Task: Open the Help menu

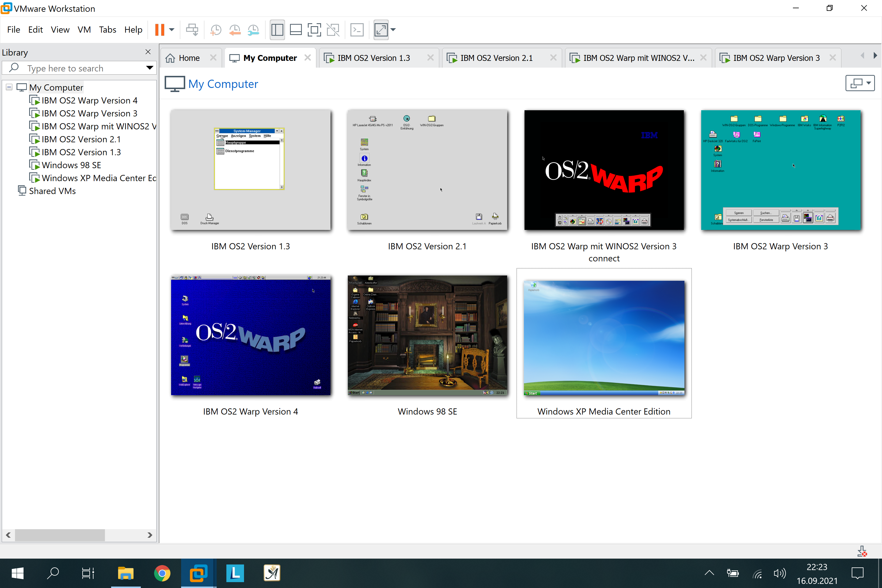Action: pos(133,30)
